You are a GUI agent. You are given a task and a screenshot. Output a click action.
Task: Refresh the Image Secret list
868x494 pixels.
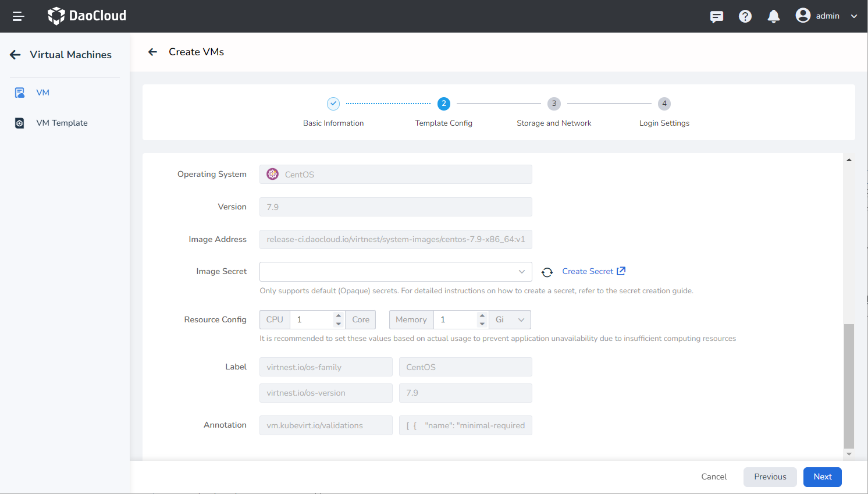click(x=547, y=272)
